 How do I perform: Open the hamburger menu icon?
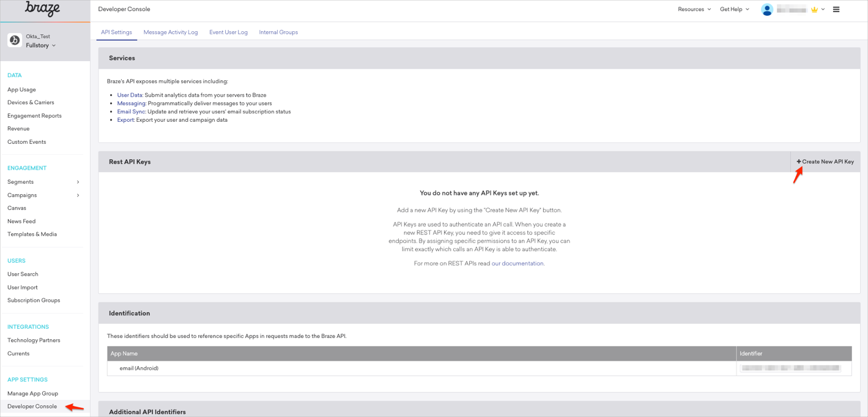[836, 10]
